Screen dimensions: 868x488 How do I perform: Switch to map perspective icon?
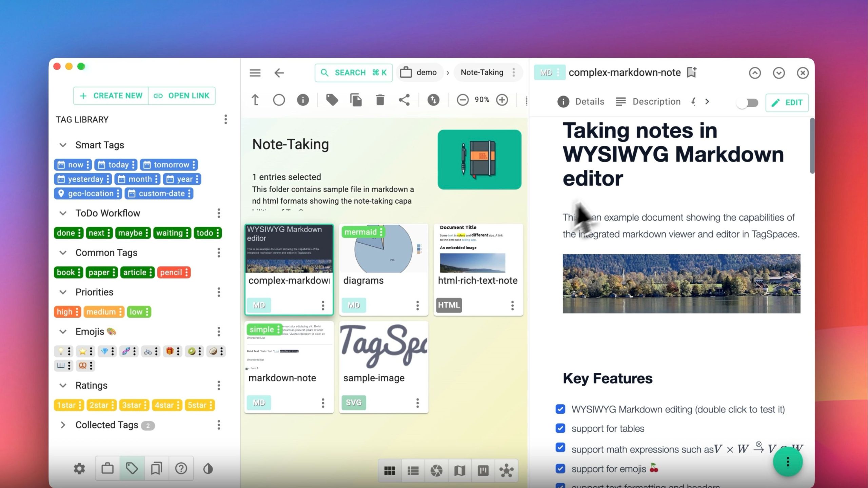tap(460, 470)
